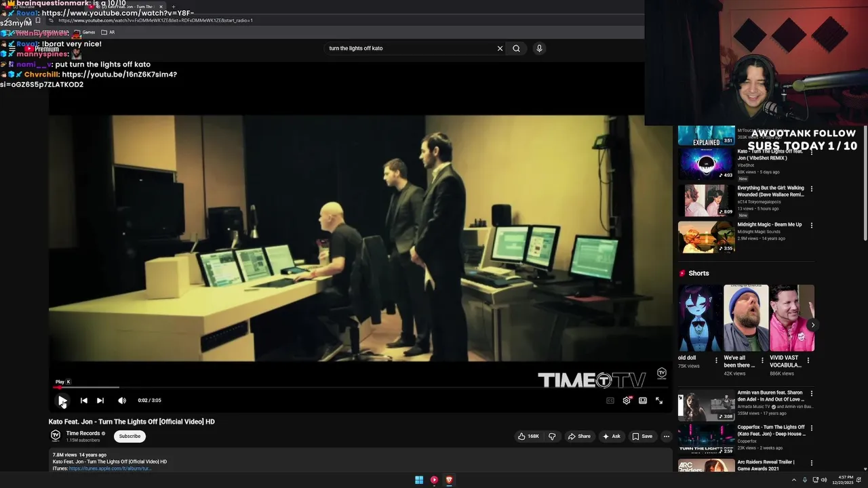Open options for 'old doll' short
Screen dimensions: 868x488
pos(717,361)
